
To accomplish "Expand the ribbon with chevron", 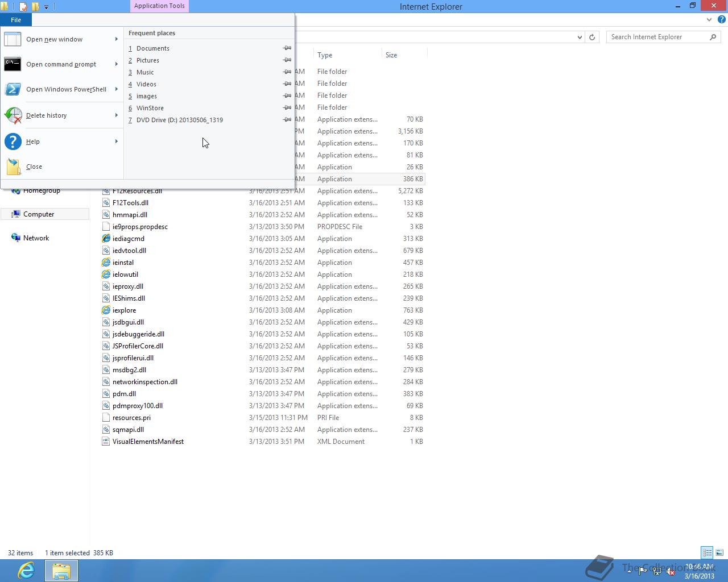I will tap(709, 19).
